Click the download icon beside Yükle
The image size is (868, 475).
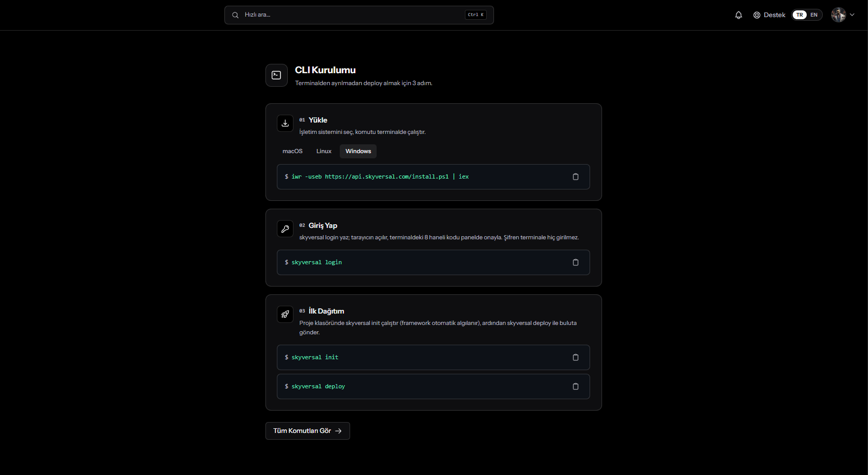[x=285, y=123]
